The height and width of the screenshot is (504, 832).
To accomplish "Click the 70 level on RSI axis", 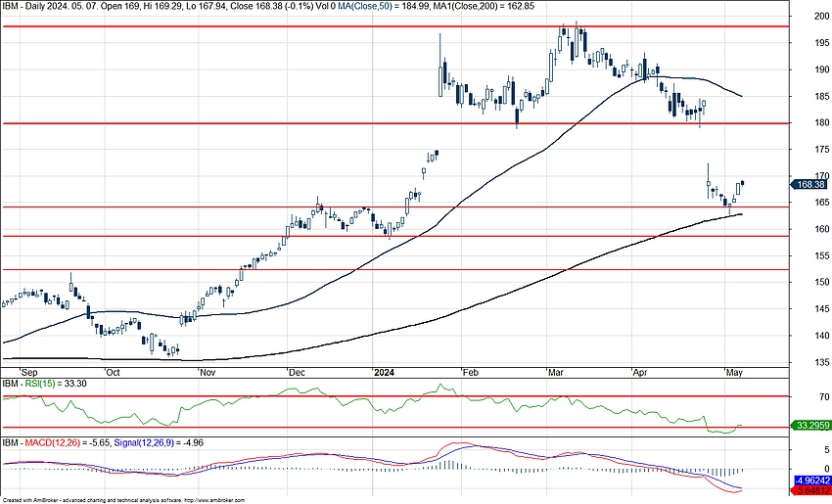I will point(824,396).
